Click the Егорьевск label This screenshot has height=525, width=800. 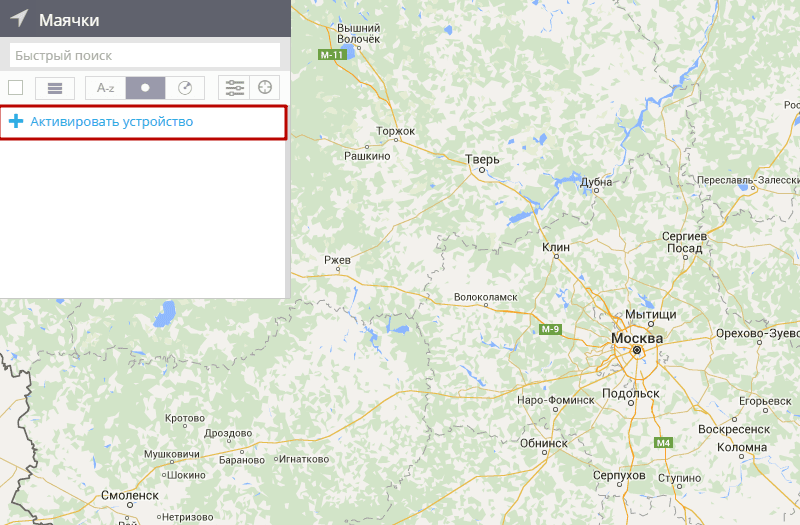point(765,401)
